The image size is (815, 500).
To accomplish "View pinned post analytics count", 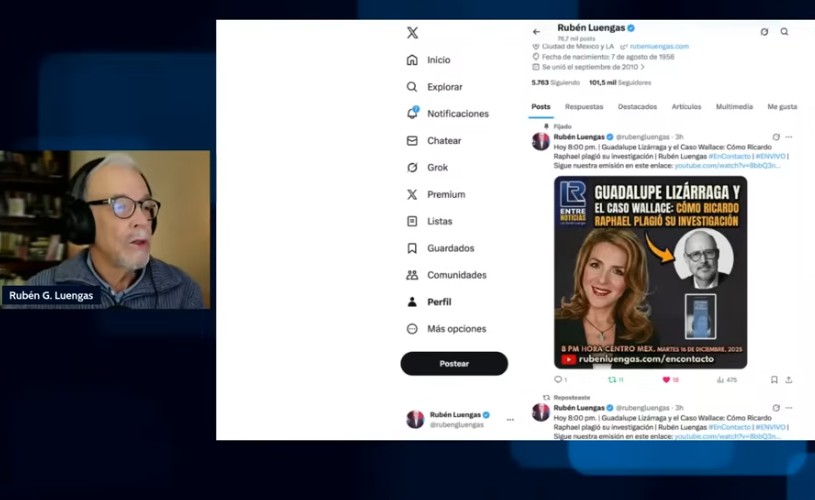I will (727, 380).
